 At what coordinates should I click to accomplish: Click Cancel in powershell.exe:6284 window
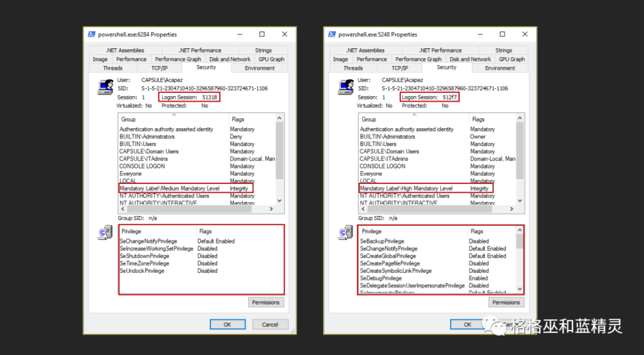coord(270,325)
